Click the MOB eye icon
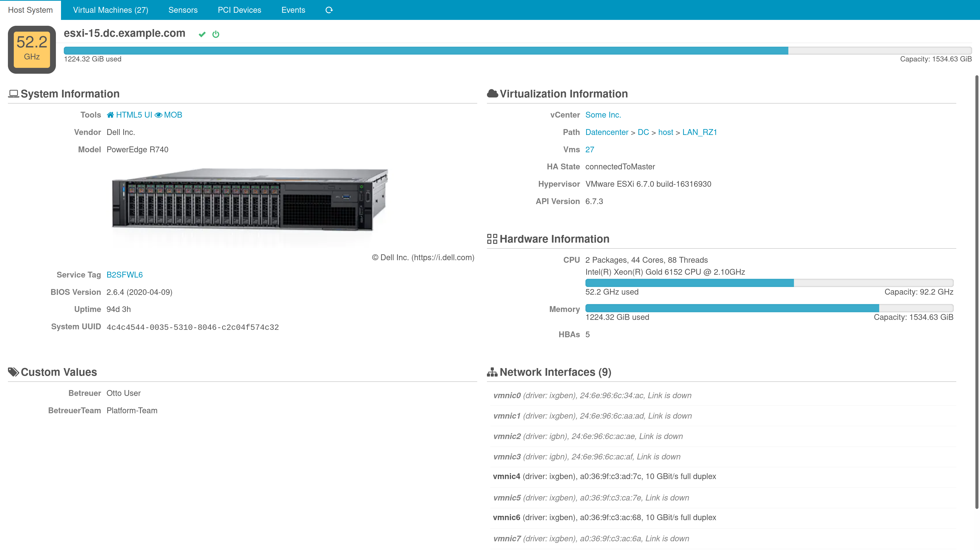Viewport: 980px width, 551px height. 158,115
